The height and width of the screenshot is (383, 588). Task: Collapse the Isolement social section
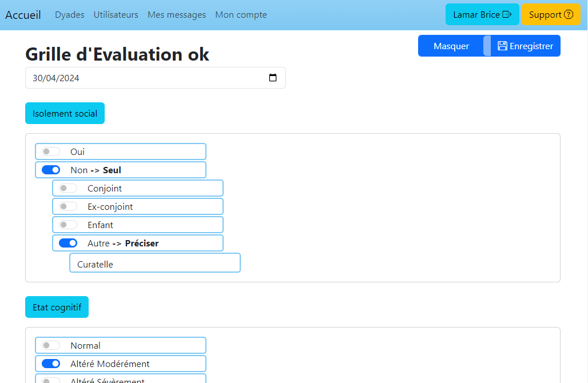click(x=65, y=113)
